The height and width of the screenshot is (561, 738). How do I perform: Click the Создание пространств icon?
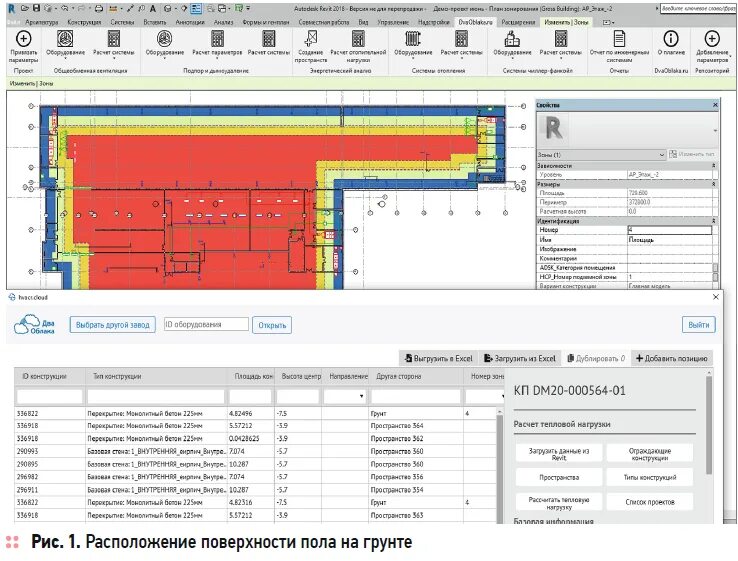pos(311,39)
